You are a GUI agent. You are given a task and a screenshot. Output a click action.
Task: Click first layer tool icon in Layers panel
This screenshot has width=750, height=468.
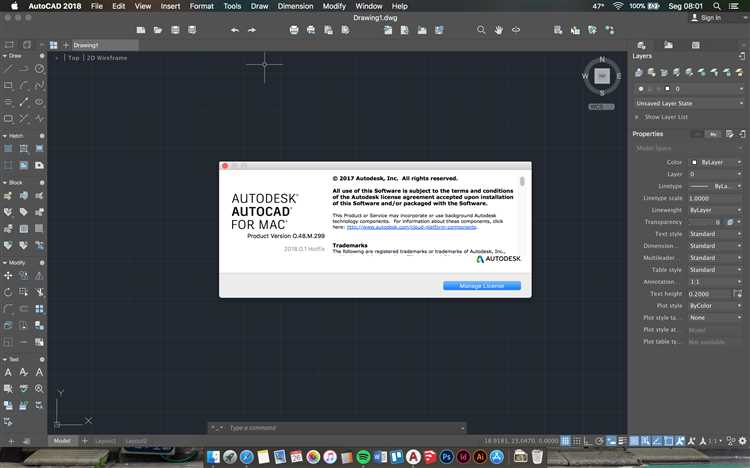pyautogui.click(x=639, y=72)
